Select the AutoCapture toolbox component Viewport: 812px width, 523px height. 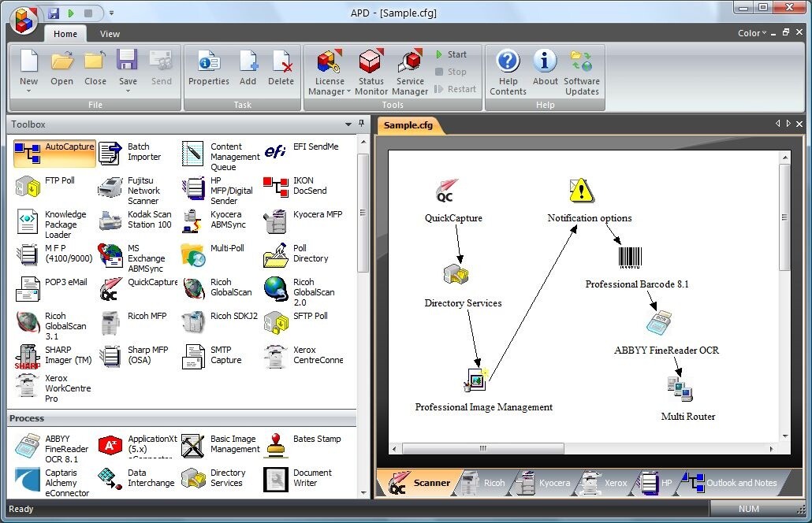point(54,153)
